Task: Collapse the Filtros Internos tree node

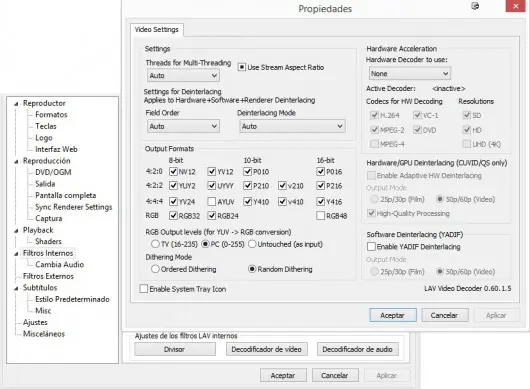Action: click(16, 253)
